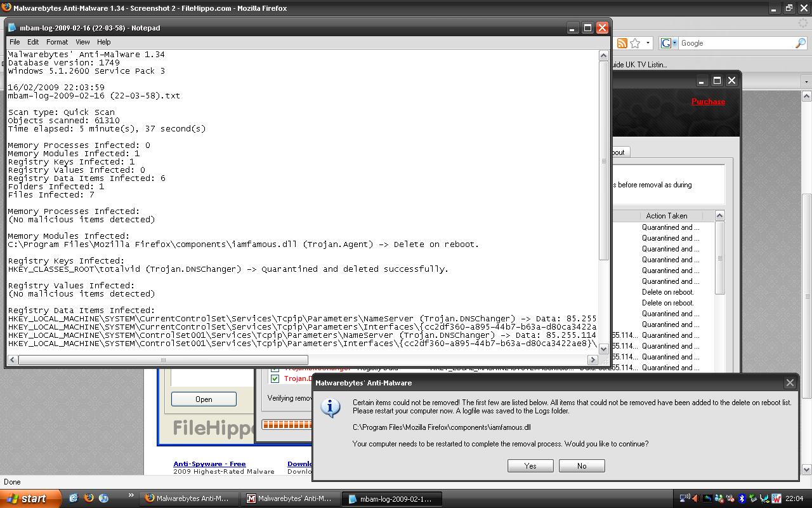
Task: Click the Bluetooth icon in system tray
Action: point(741,498)
